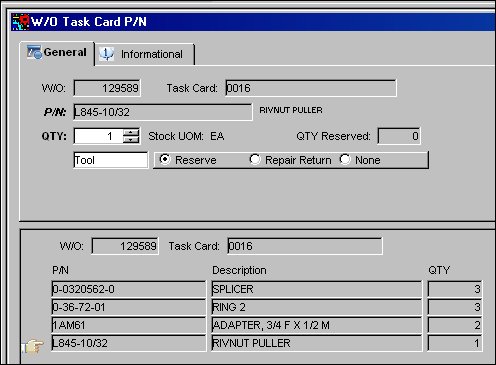Image resolution: width=496 pixels, height=365 pixels.
Task: Switch to the Informational tab
Action: (145, 54)
